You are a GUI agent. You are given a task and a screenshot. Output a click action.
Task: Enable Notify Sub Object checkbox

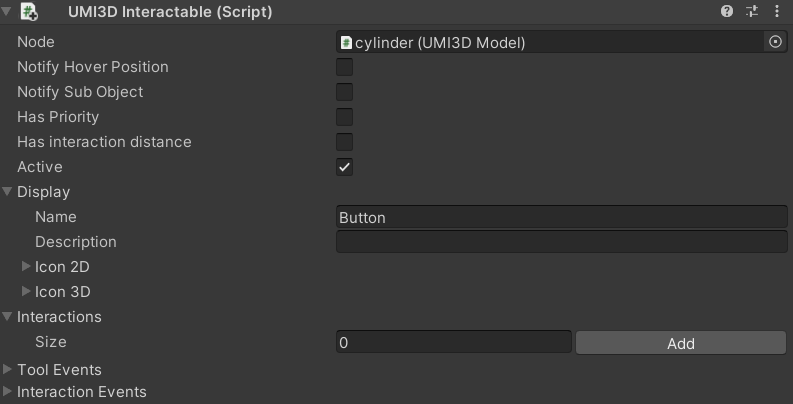click(344, 92)
